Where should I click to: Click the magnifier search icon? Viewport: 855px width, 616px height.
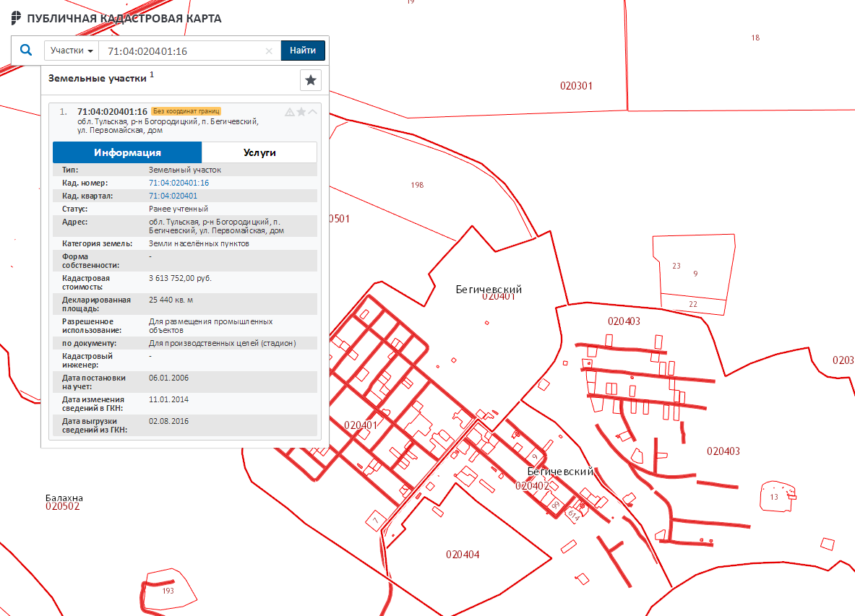26,51
